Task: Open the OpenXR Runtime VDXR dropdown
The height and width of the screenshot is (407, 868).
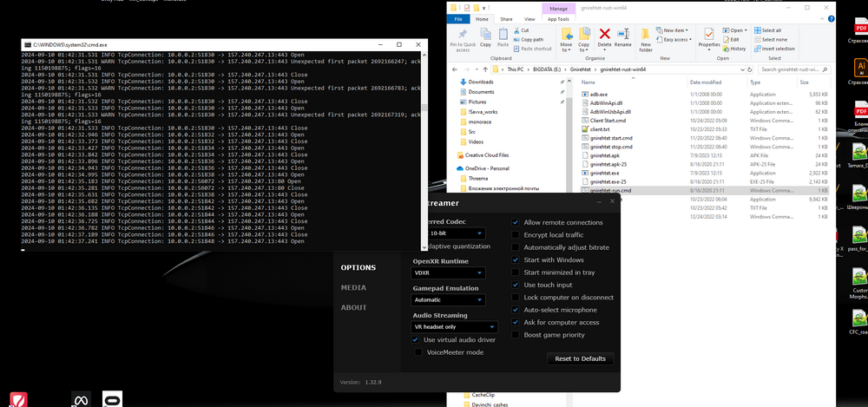Action: click(x=449, y=273)
